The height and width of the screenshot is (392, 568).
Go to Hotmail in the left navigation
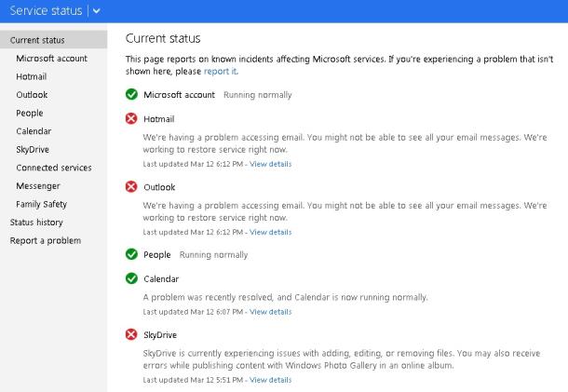pyautogui.click(x=32, y=76)
